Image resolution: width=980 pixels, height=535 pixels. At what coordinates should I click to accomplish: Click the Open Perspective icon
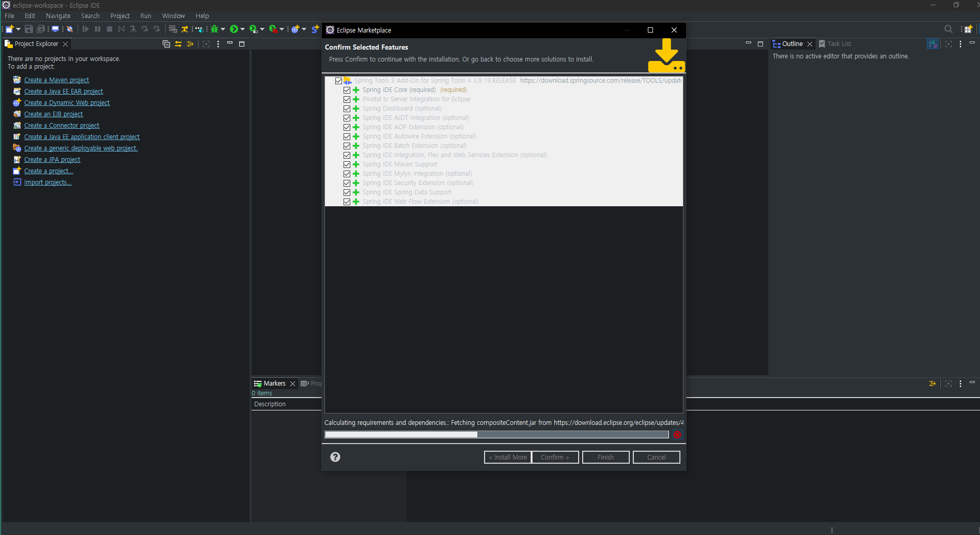coord(969,29)
